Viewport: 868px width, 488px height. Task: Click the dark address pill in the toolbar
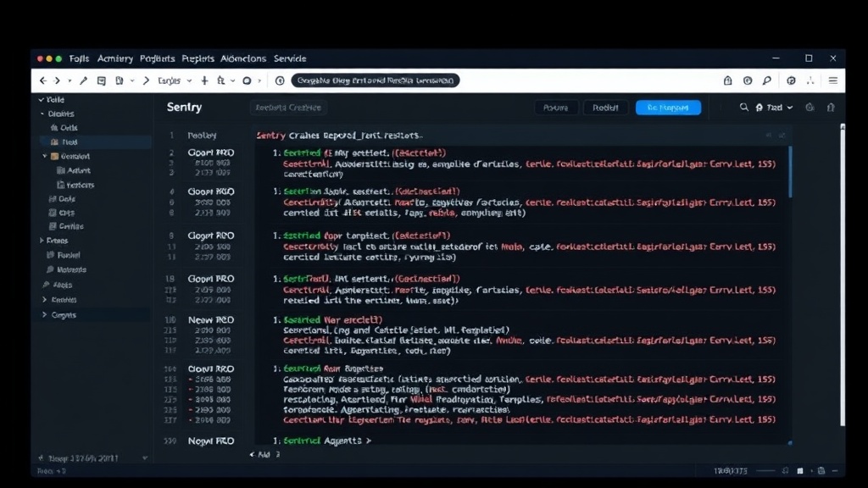click(376, 80)
